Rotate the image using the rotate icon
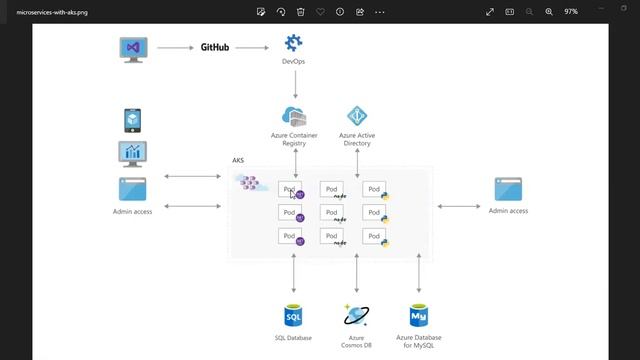This screenshot has height=360, width=640. coord(281,12)
